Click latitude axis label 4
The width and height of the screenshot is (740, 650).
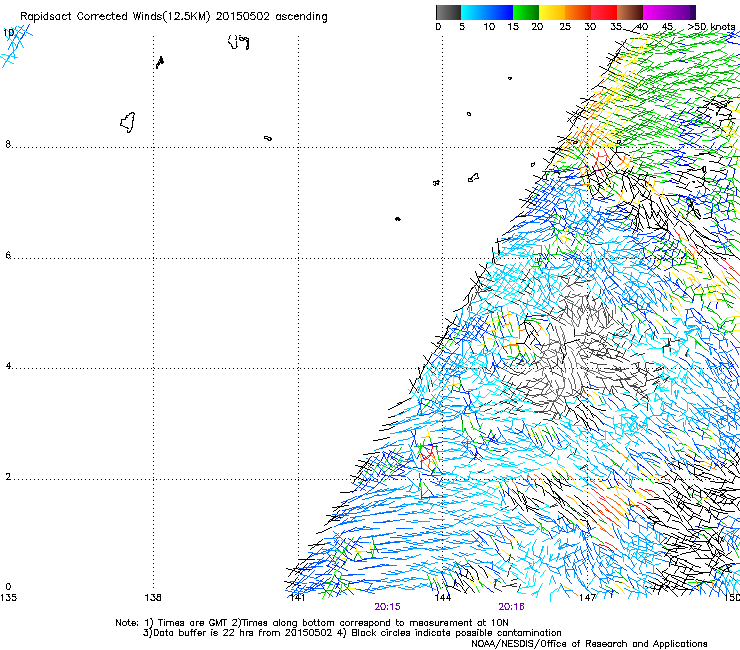tap(8, 366)
